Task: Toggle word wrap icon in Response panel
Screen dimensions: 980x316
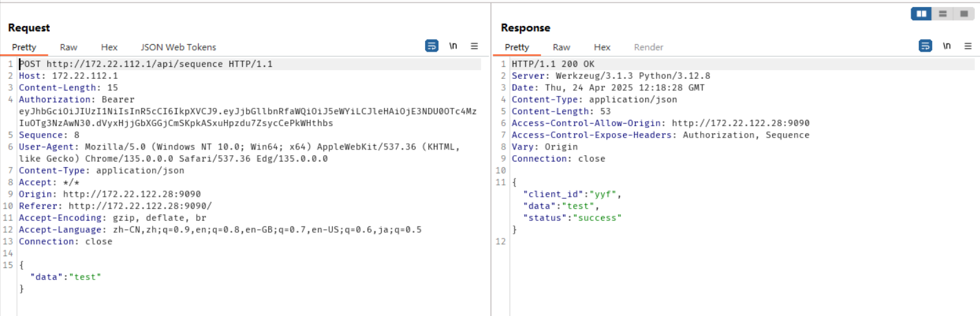Action: 925,46
